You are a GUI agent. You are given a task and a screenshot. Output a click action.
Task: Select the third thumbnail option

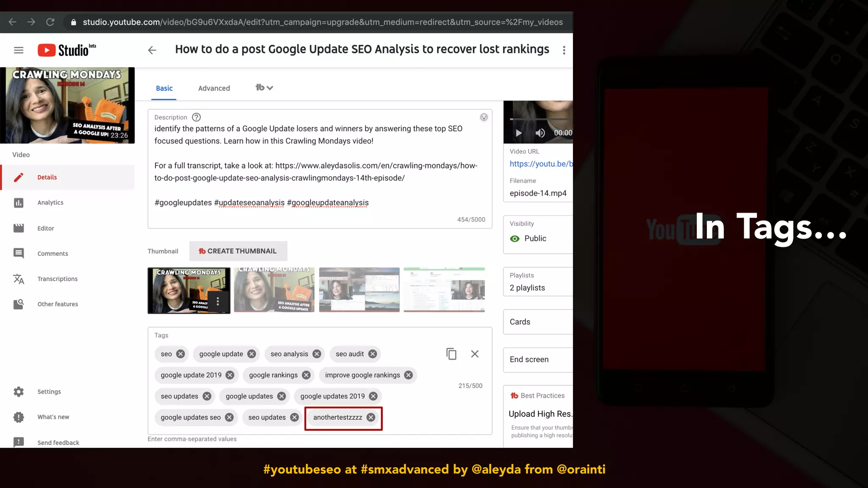(359, 290)
